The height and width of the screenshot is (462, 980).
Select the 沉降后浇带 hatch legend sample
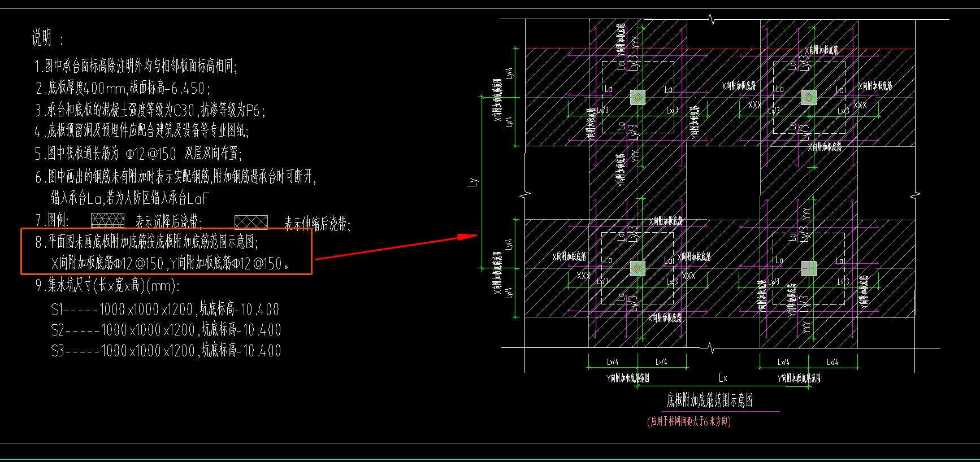click(x=107, y=221)
